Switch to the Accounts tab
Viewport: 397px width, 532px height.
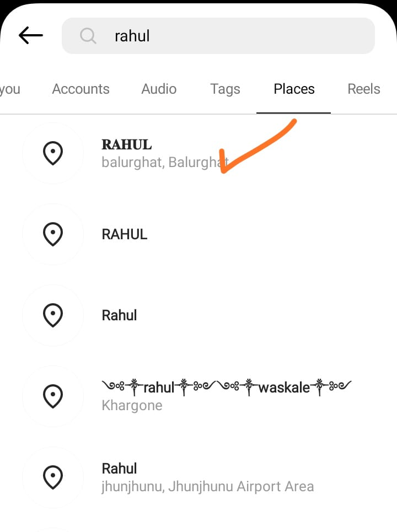81,89
